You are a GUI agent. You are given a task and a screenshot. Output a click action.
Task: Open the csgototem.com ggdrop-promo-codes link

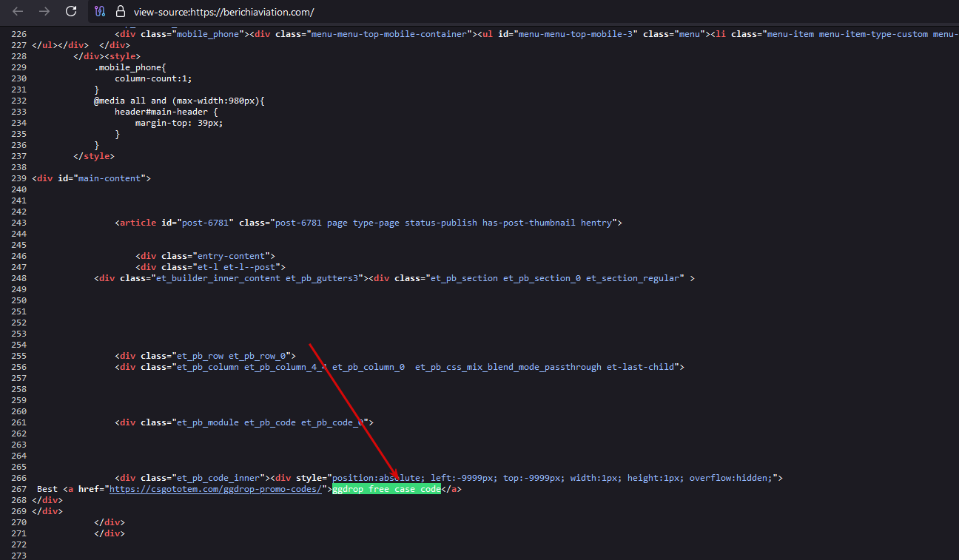[x=216, y=489]
